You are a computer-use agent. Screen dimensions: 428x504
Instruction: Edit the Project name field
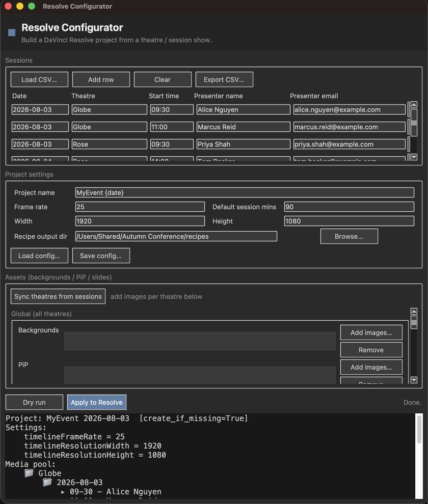coord(245,192)
